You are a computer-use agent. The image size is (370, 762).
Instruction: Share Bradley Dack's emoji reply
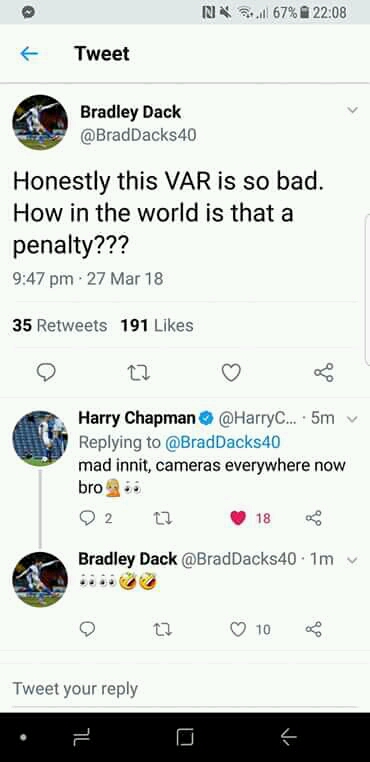(314, 629)
